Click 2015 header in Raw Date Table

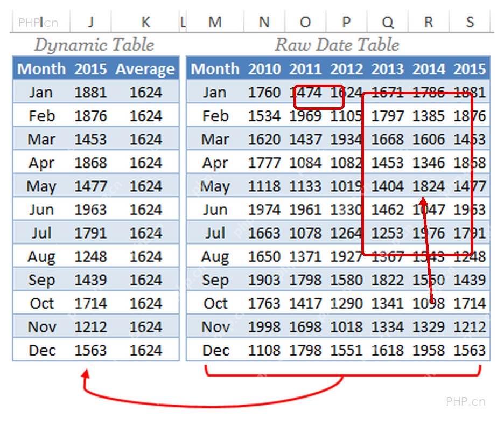point(470,69)
